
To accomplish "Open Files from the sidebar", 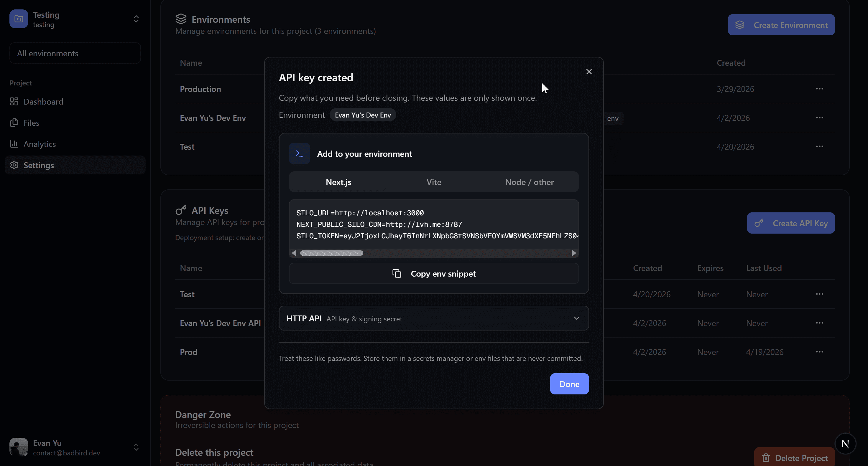I will tap(75, 123).
